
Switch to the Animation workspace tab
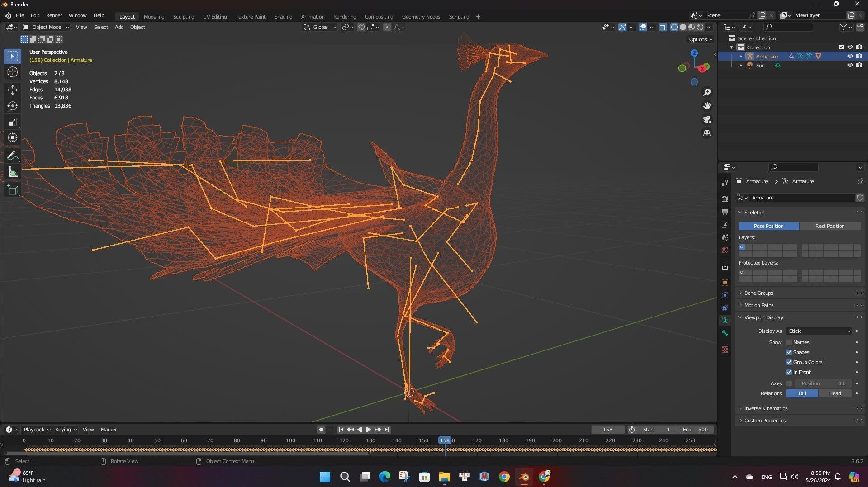point(313,17)
